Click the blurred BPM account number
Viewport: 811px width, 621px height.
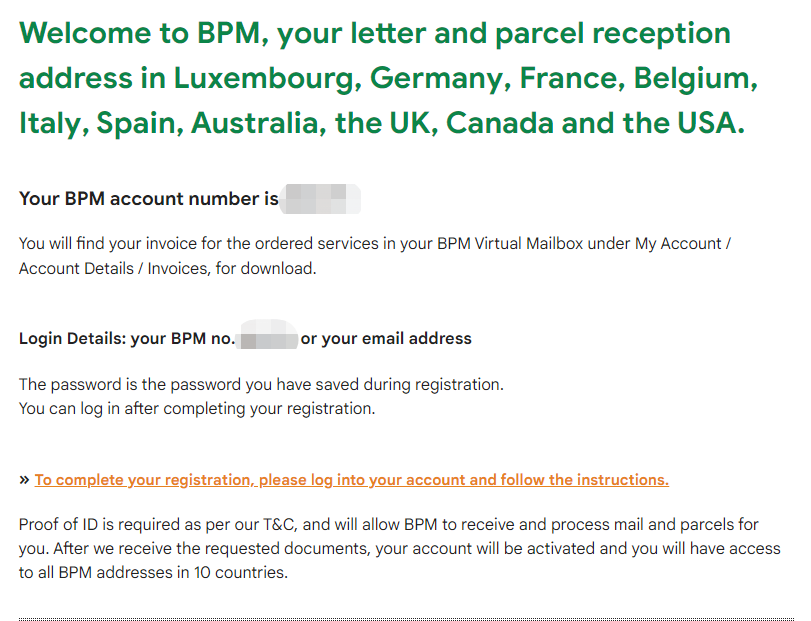[320, 199]
